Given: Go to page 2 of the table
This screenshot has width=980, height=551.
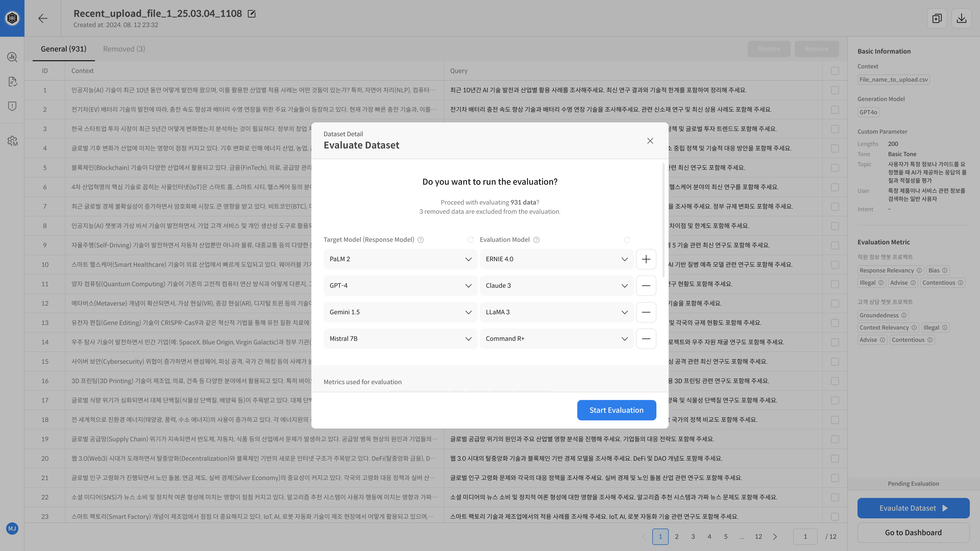Looking at the screenshot, I should (x=677, y=536).
